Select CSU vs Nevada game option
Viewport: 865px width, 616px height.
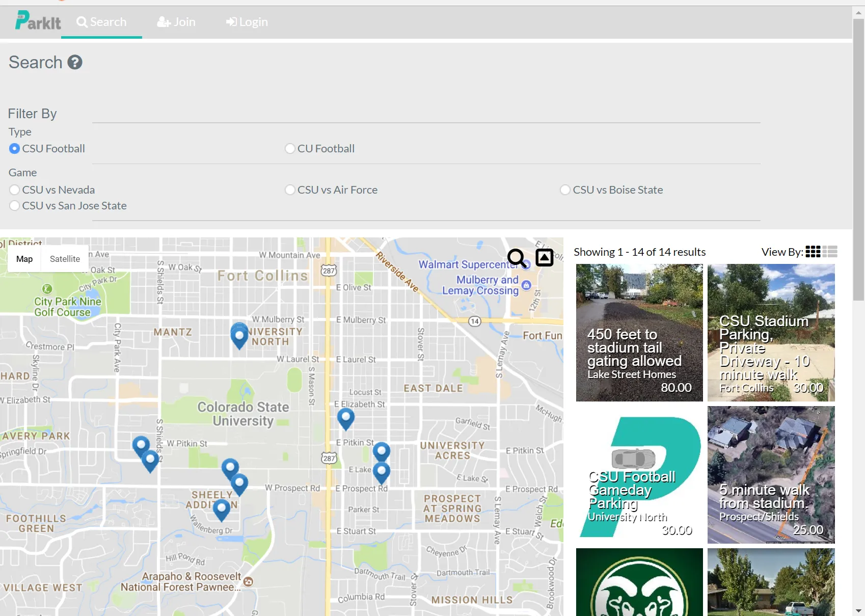point(15,190)
